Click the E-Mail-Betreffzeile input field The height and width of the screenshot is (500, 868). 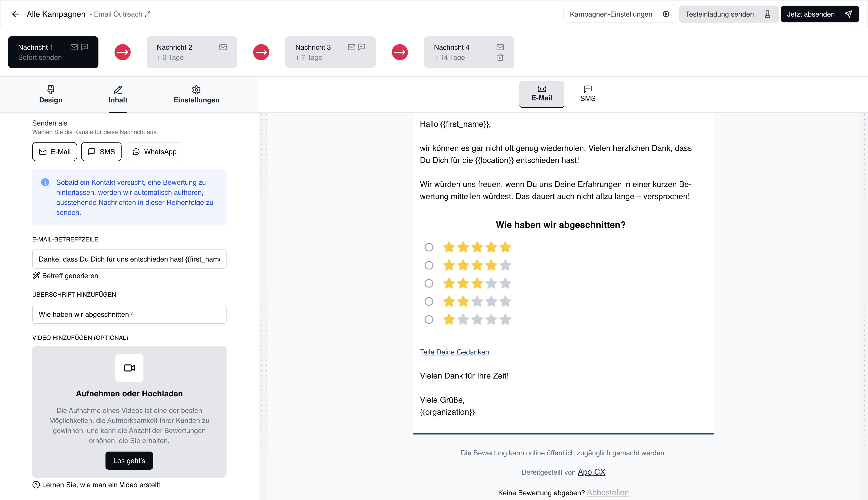click(129, 259)
